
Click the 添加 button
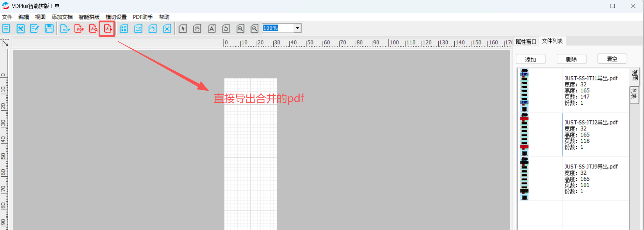pos(531,59)
